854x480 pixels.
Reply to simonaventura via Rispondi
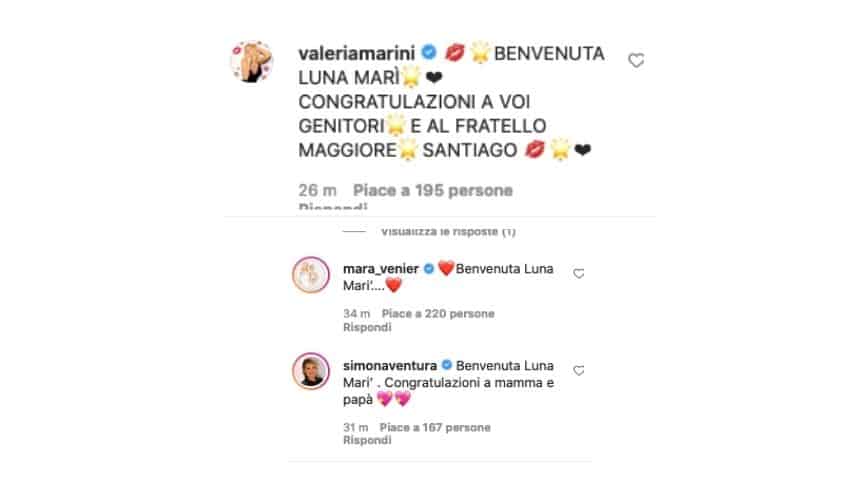[x=367, y=440]
